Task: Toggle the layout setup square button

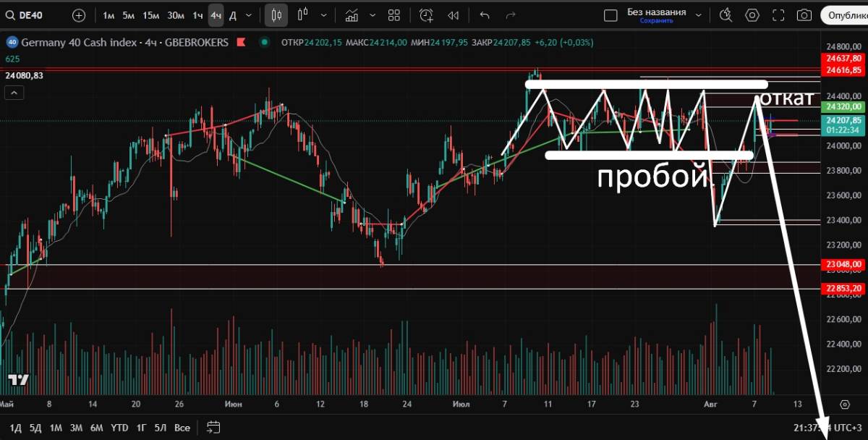Action: (x=610, y=15)
